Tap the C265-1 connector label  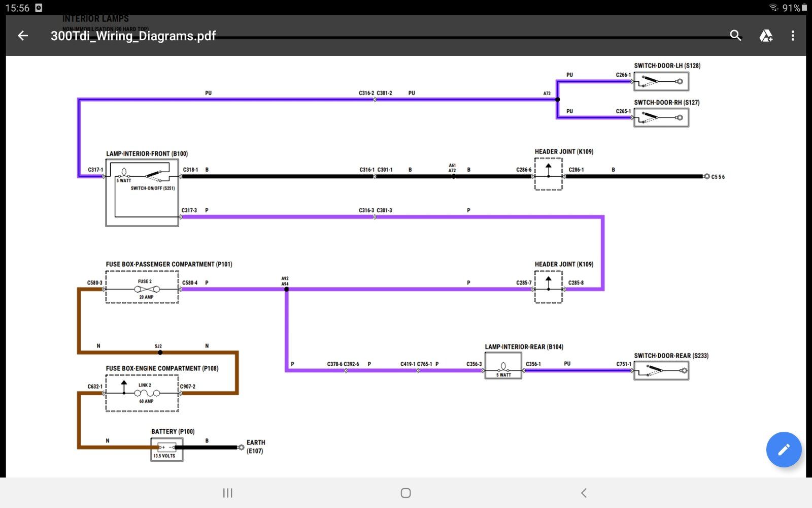pos(624,112)
